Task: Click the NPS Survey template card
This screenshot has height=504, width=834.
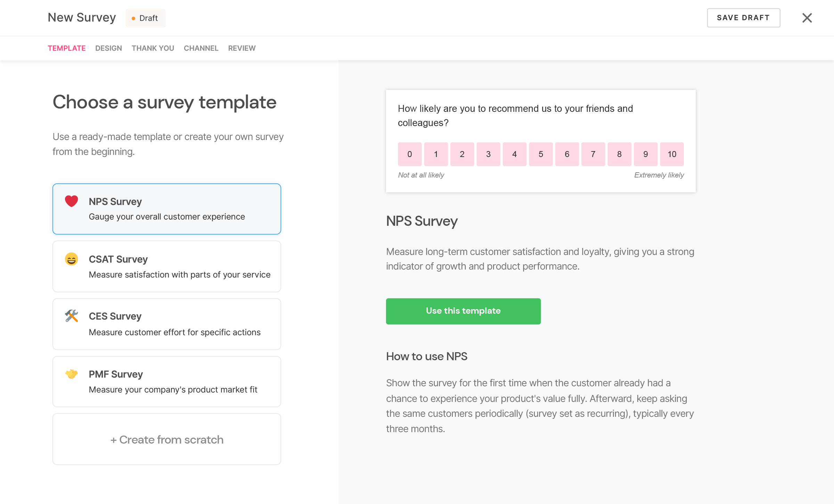Action: (167, 208)
